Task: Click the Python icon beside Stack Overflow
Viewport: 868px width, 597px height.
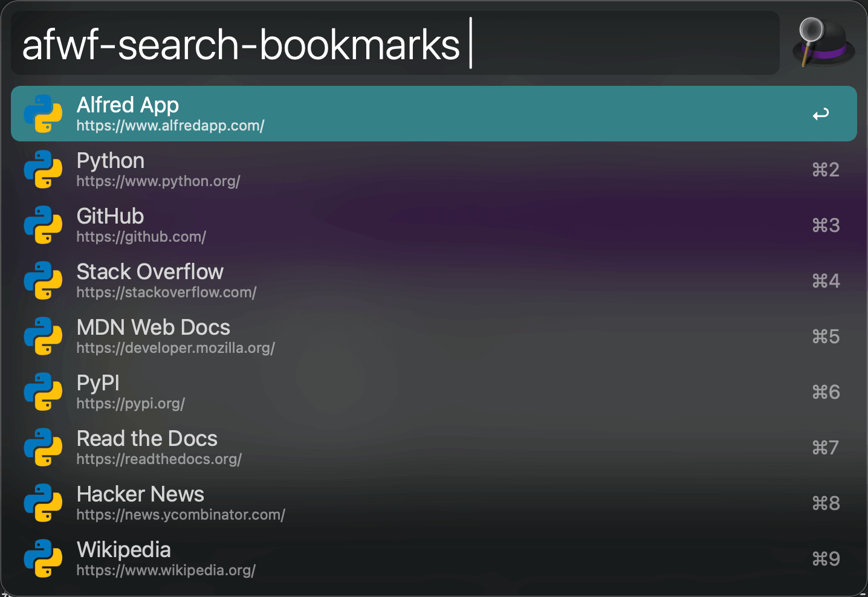Action: point(43,280)
